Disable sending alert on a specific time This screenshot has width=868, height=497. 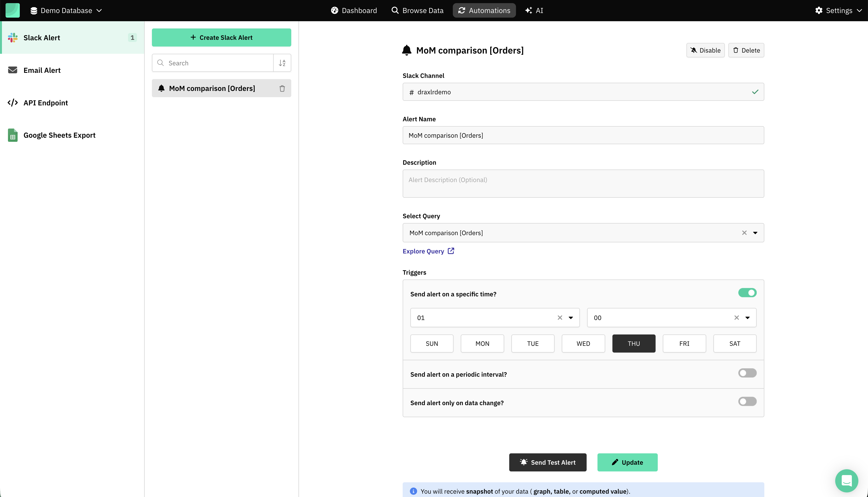[x=747, y=293]
